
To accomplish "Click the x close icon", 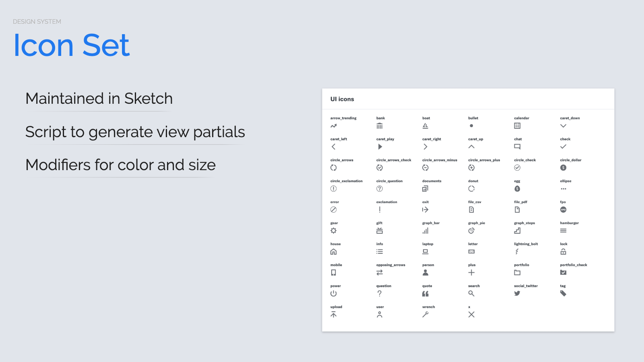I will pos(471,315).
